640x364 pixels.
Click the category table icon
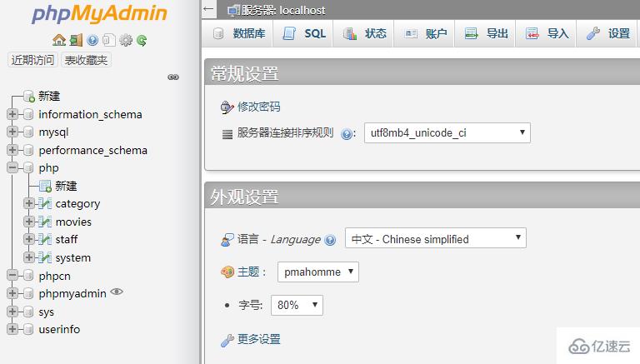coord(45,203)
